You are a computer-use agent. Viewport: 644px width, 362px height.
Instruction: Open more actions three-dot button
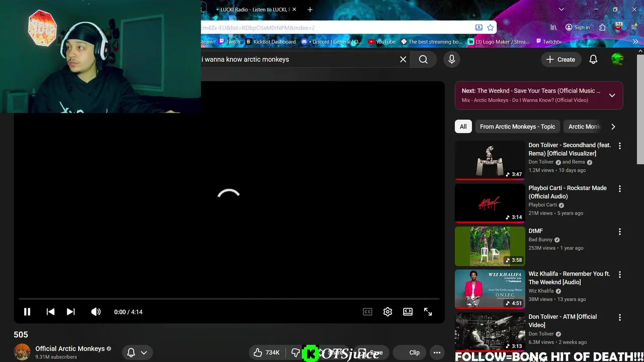click(437, 352)
